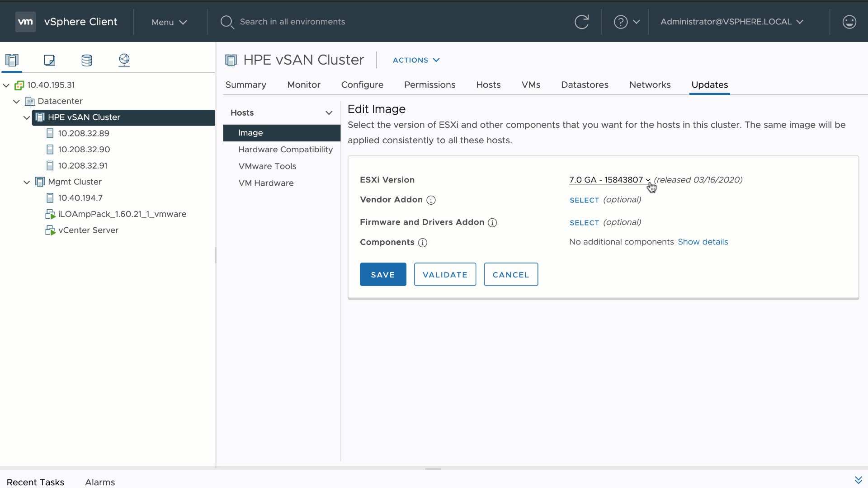Viewport: 868px width, 488px height.
Task: Click the Search in all environments field
Action: coord(292,22)
